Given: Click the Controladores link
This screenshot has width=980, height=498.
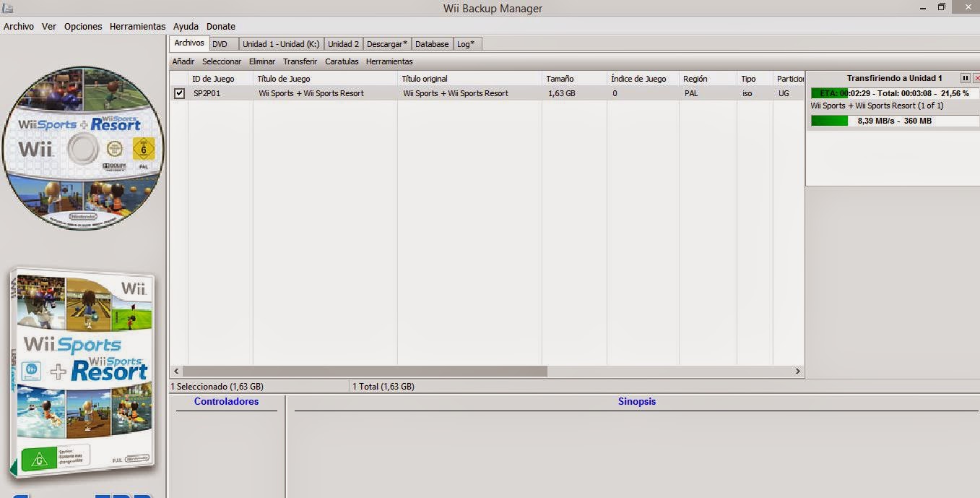Looking at the screenshot, I should pos(226,401).
